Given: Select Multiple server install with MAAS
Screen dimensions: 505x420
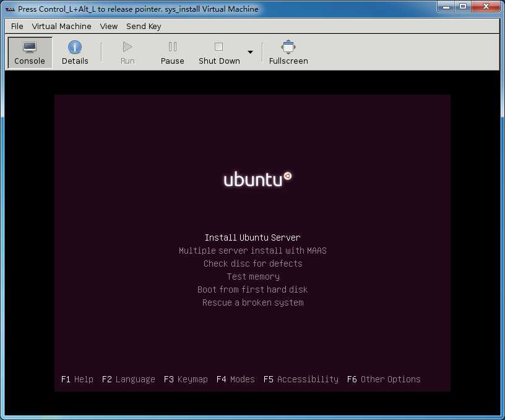Looking at the screenshot, I should coord(252,251).
